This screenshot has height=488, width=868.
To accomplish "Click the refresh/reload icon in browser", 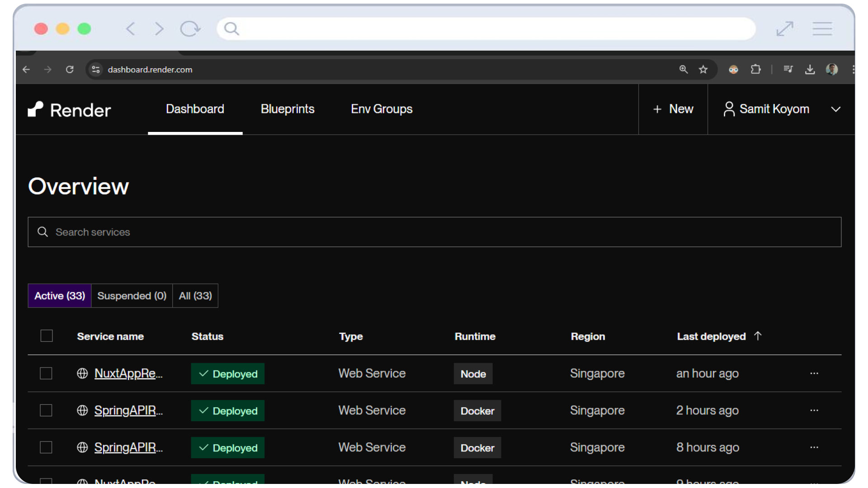I will 70,69.
